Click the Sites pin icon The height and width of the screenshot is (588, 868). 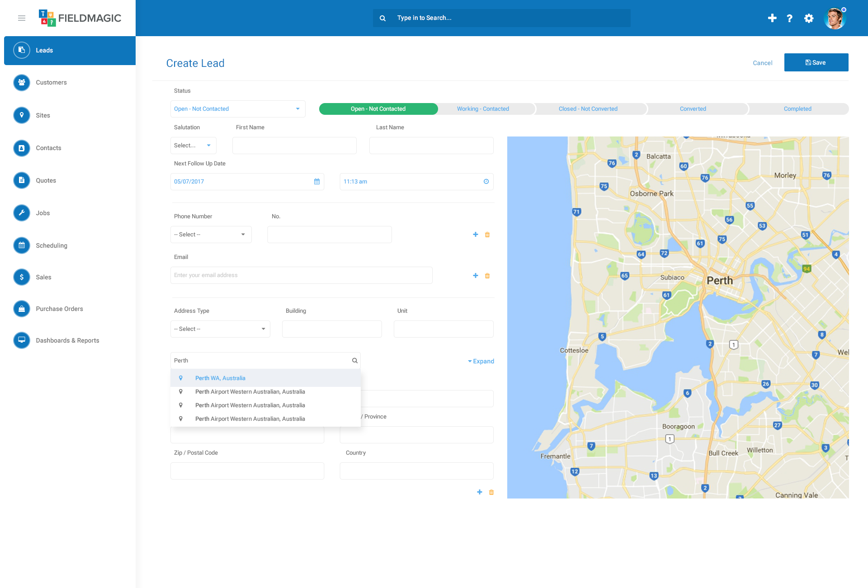(22, 115)
